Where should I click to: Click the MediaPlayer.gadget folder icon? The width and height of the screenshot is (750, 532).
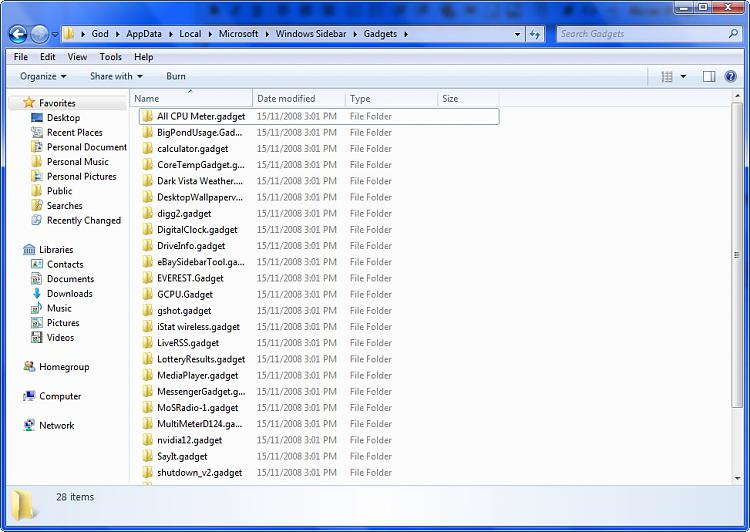pyautogui.click(x=148, y=376)
